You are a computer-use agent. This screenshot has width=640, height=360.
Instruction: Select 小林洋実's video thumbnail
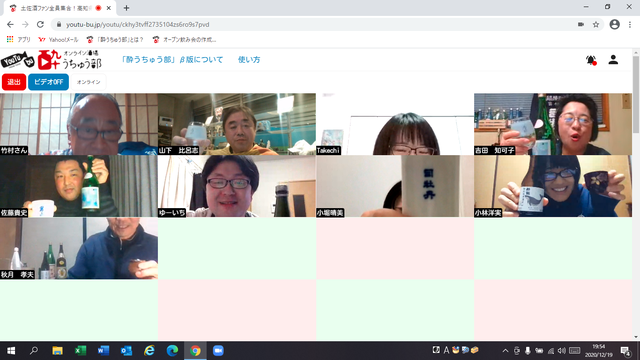coord(553,186)
